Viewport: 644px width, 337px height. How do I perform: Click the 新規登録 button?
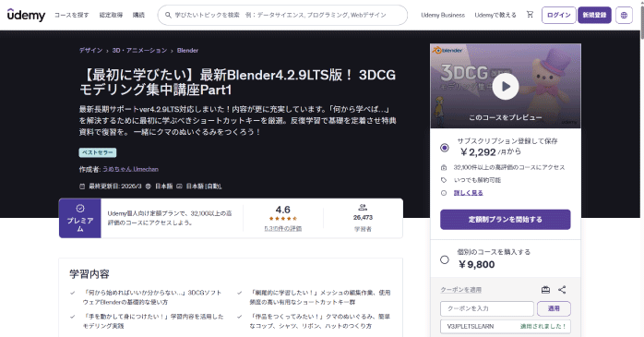[594, 15]
